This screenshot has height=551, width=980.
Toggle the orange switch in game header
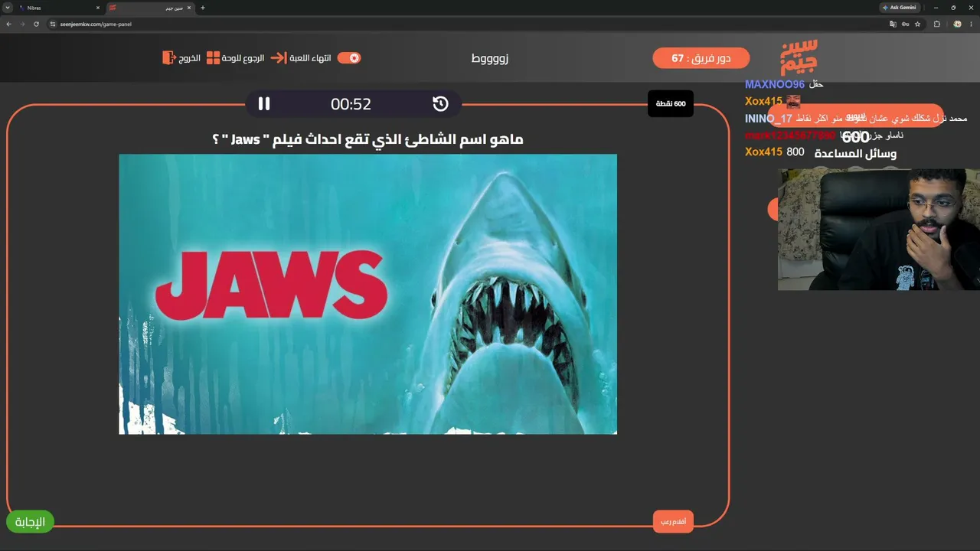[349, 58]
